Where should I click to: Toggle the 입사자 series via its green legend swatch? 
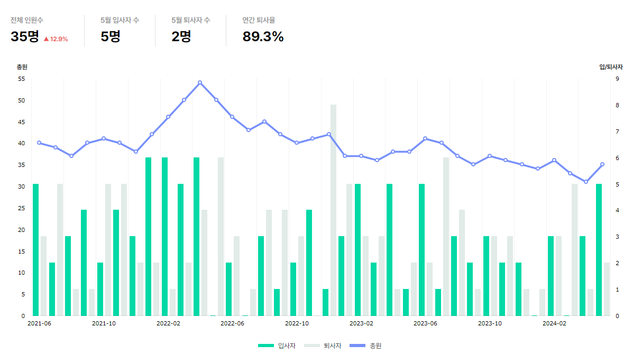266,346
